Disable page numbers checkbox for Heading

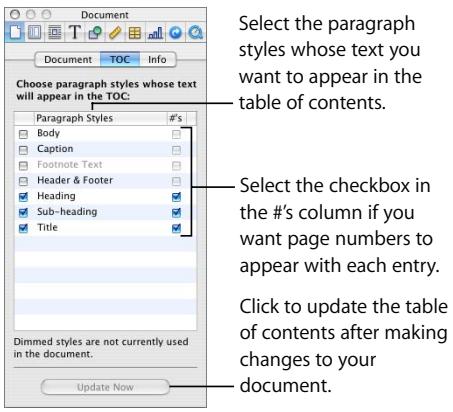(176, 197)
